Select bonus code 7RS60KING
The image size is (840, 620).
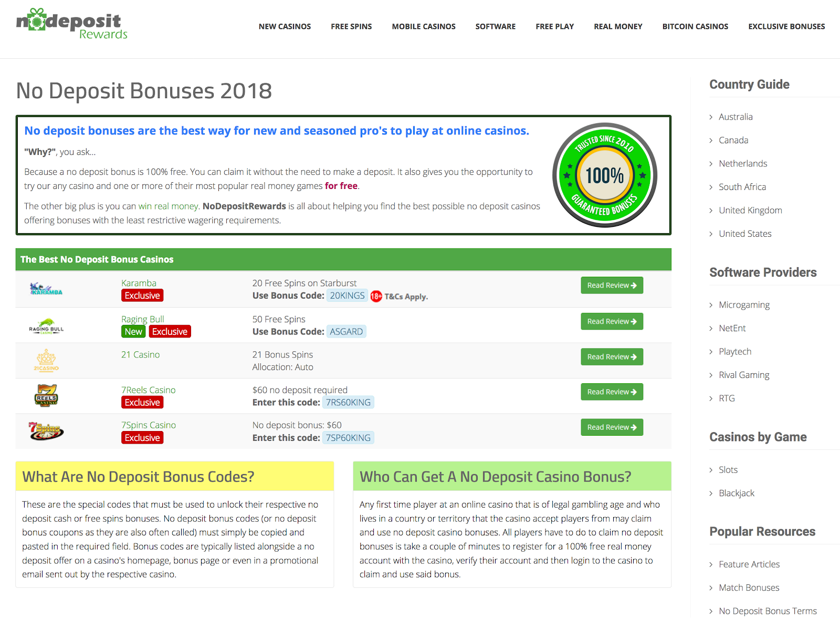(x=348, y=403)
